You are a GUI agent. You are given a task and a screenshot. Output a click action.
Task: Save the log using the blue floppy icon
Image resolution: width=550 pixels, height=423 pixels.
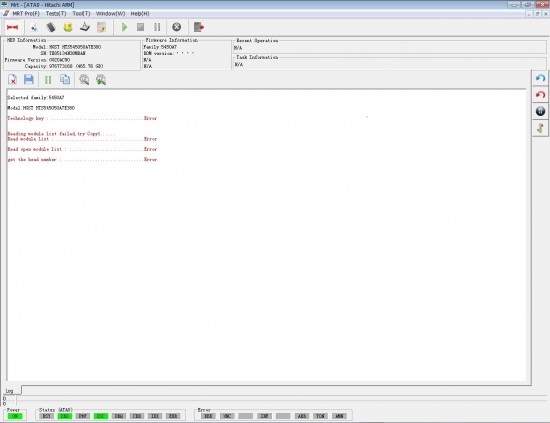[x=29, y=80]
